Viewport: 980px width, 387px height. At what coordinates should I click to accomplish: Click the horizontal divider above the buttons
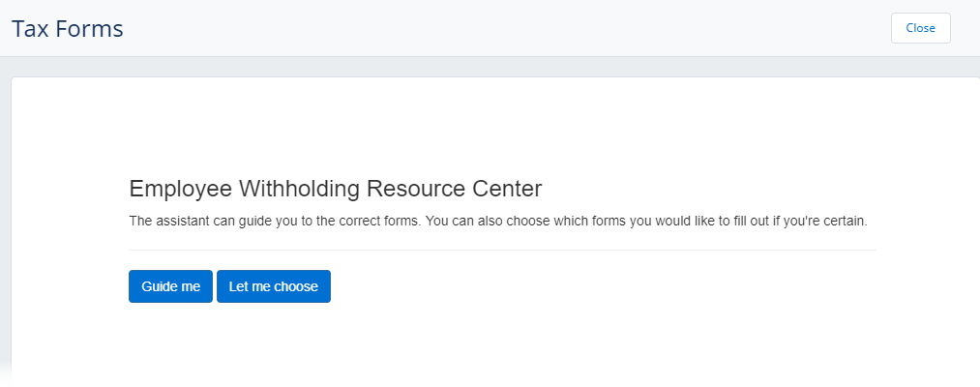(502, 251)
